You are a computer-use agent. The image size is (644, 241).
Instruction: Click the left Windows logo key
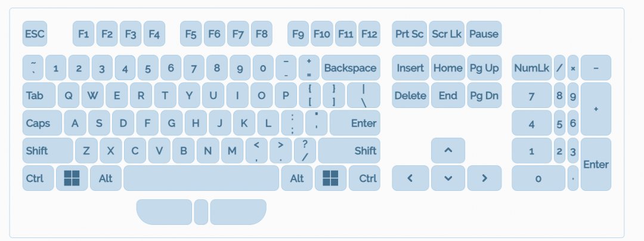point(72,178)
